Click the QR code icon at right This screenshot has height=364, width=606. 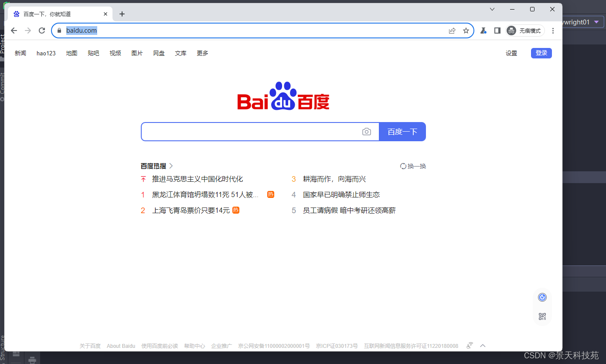click(x=542, y=316)
